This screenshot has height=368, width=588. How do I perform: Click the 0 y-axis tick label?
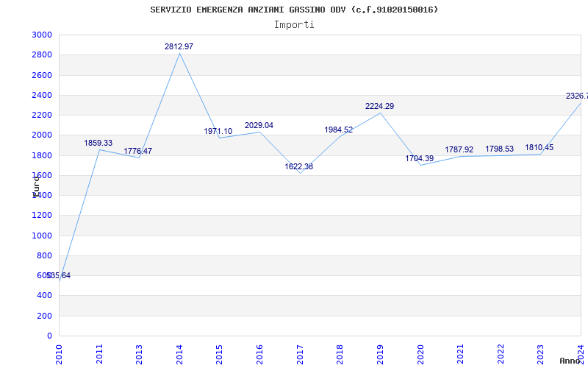coord(49,336)
